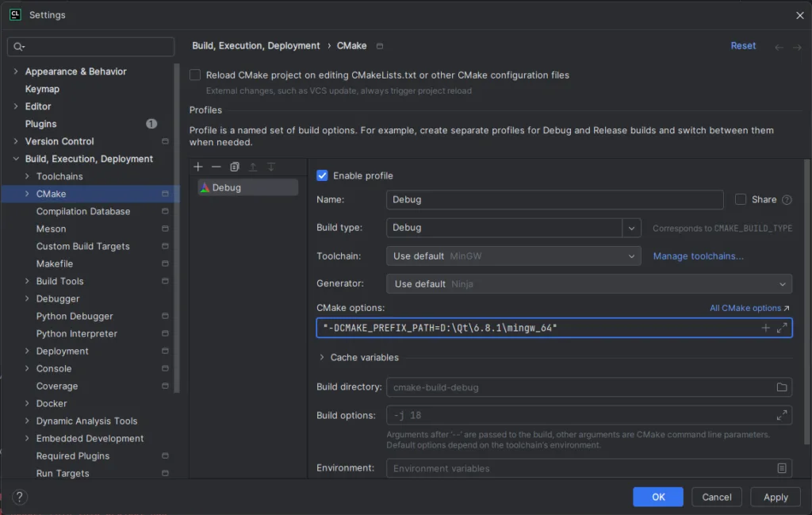Image resolution: width=812 pixels, height=515 pixels.
Task: Click project scope icon on Meson row
Action: [165, 229]
